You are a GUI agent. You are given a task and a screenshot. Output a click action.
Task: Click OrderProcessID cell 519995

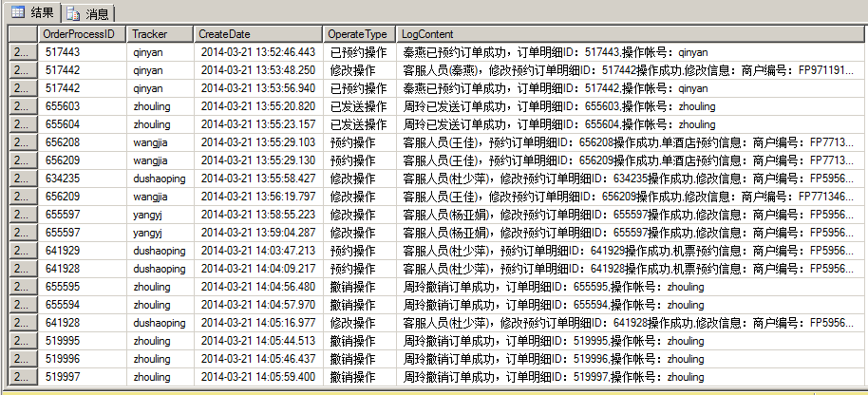(x=83, y=341)
